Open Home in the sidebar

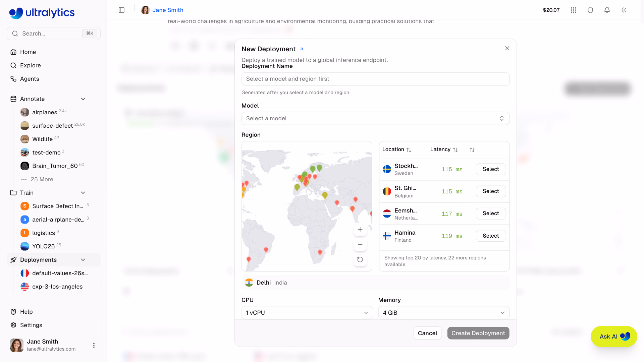tap(54, 52)
